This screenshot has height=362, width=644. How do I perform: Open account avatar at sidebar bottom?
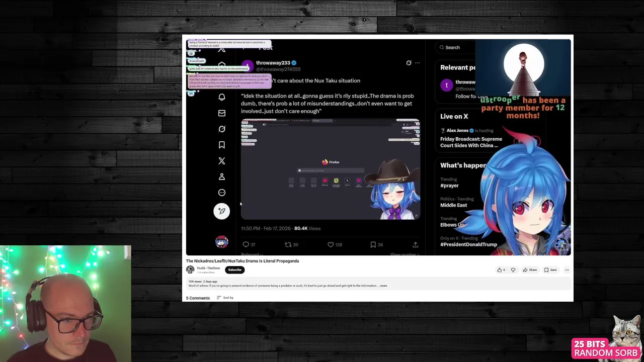pos(221,242)
